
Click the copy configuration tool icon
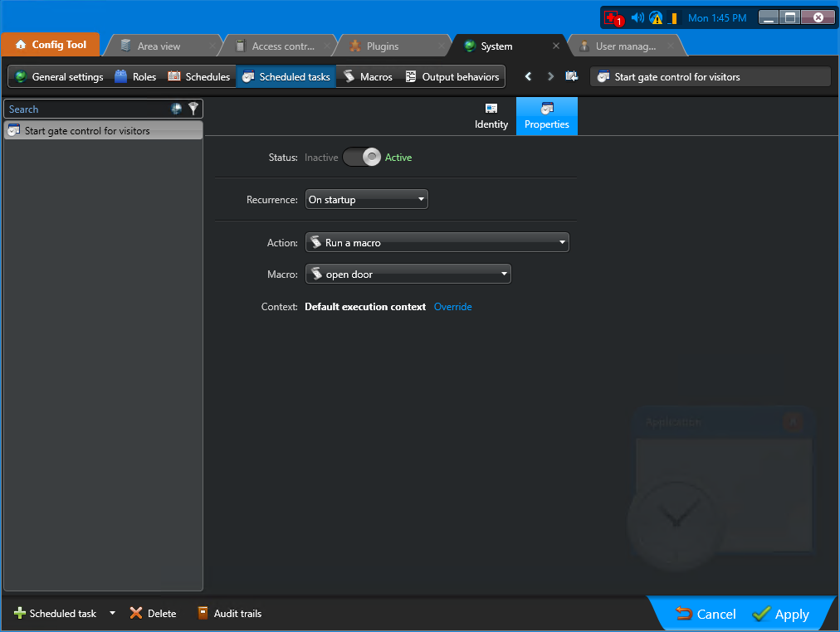(x=571, y=75)
